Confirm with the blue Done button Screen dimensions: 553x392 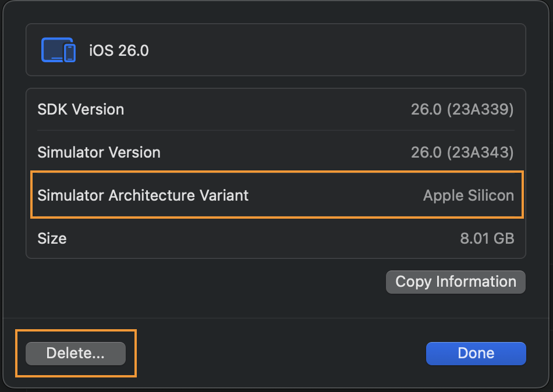click(476, 353)
